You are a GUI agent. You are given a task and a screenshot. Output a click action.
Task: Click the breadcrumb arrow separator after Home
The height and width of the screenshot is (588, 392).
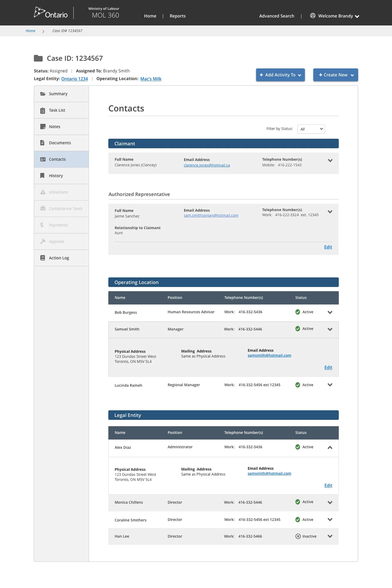click(43, 31)
